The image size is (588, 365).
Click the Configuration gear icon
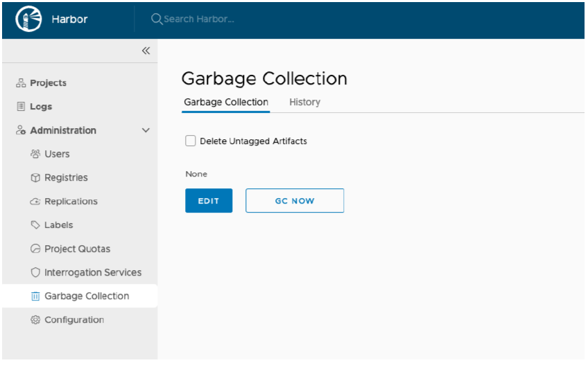coord(35,320)
